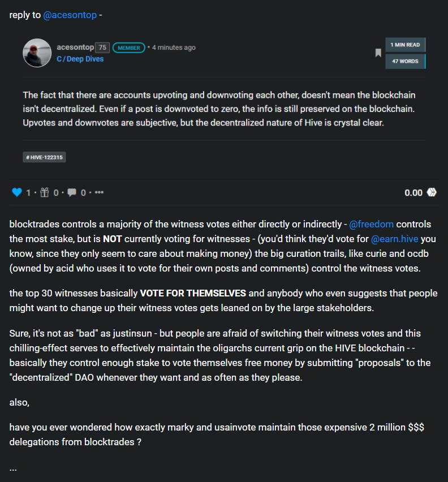Click the 47 WORDS label
This screenshot has width=448, height=482.
pos(405,61)
